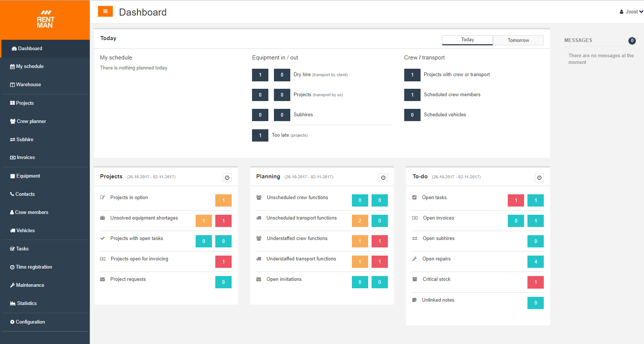Click the clock icon on the Projects panel
Image resolution: width=644 pixels, height=344 pixels.
227,178
